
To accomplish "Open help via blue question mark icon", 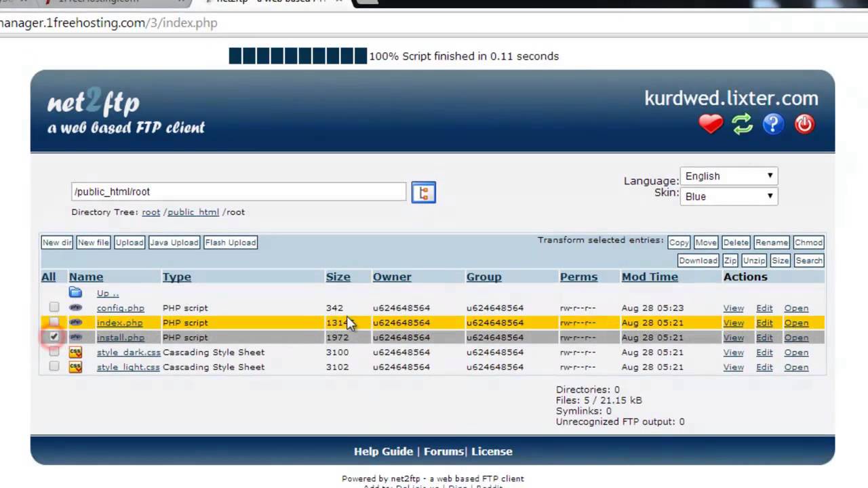I will coord(773,124).
